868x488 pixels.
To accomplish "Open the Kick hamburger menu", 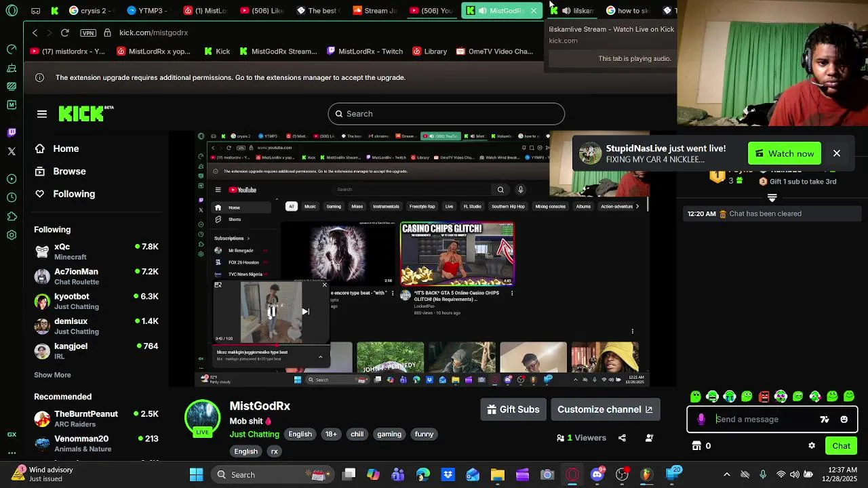I will (x=42, y=114).
